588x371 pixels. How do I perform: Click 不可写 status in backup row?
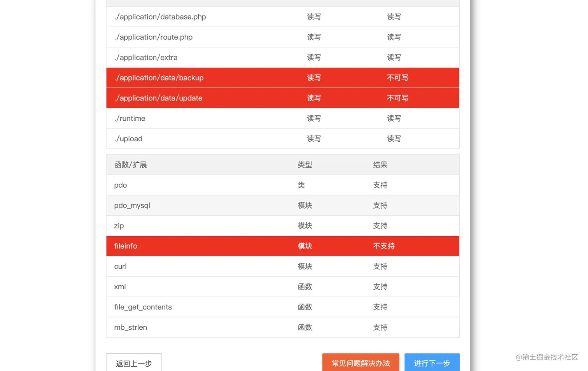[x=397, y=78]
